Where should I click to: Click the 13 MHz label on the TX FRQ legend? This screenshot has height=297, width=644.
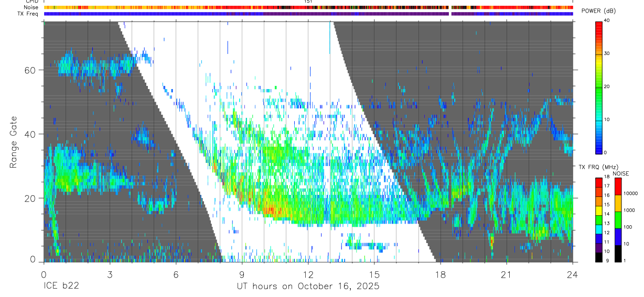coord(607,223)
